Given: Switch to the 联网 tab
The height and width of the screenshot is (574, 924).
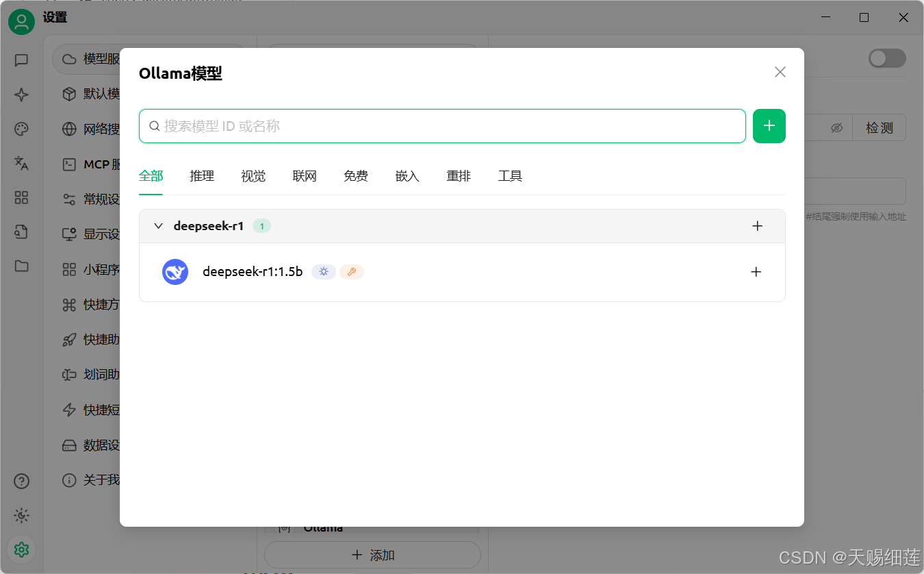Looking at the screenshot, I should click(305, 176).
